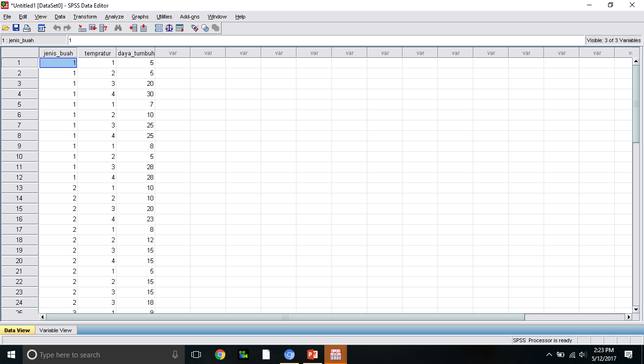Select the row 24 header

click(x=19, y=302)
